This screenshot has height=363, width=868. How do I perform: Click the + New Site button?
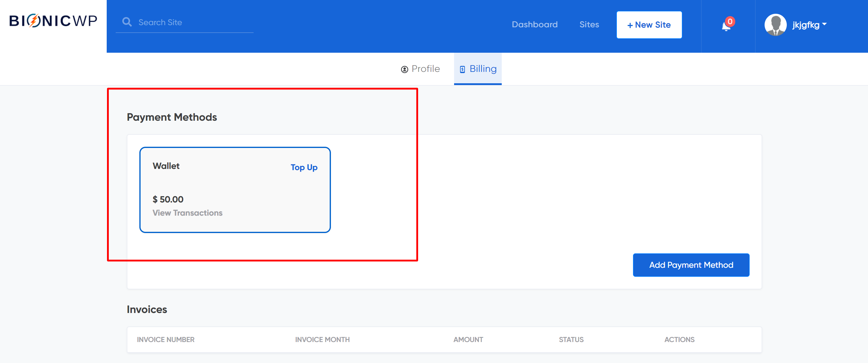649,25
